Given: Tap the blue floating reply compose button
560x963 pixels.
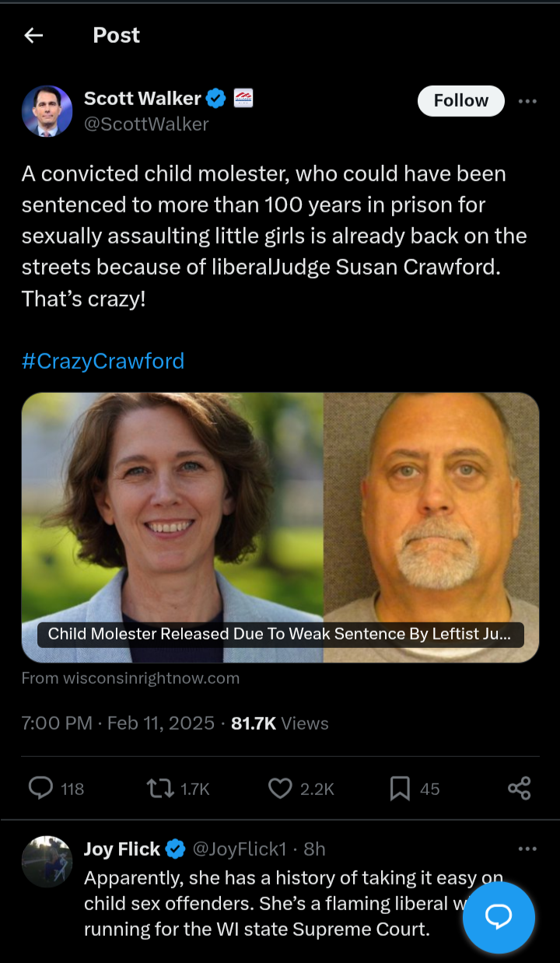Looking at the screenshot, I should [499, 918].
